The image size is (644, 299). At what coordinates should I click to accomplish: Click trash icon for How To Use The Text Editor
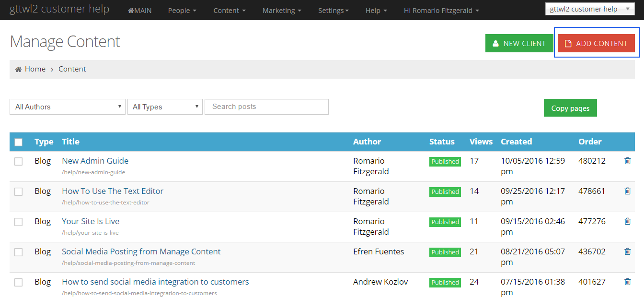[x=627, y=191]
